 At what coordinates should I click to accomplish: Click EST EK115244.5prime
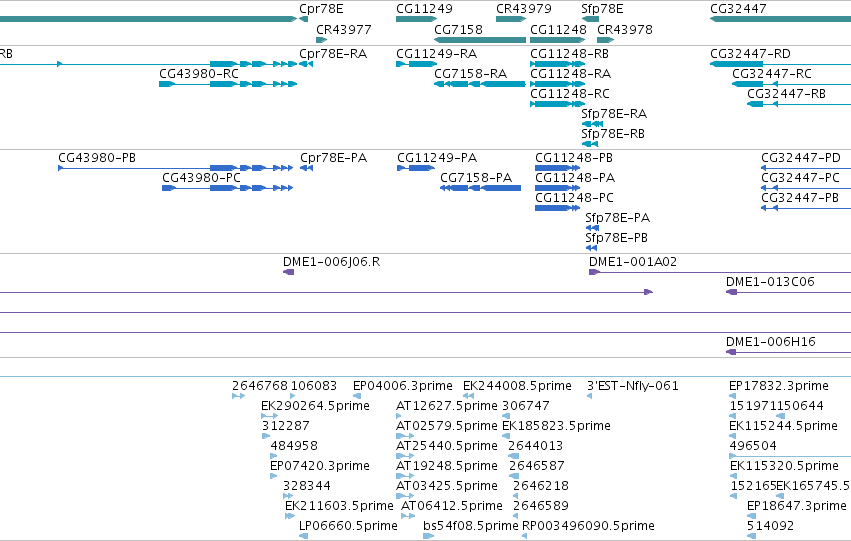coord(783,426)
